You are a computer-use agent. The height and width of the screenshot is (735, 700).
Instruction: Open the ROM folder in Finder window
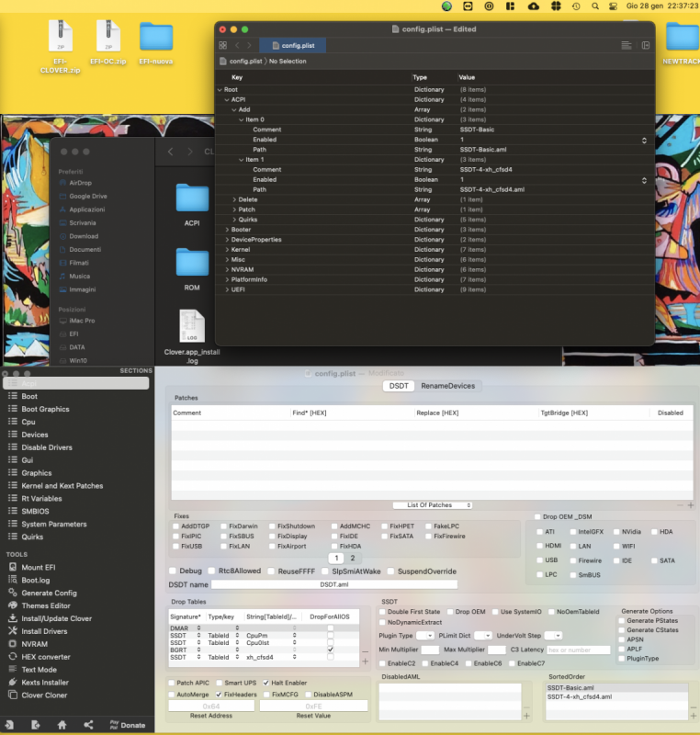click(192, 269)
